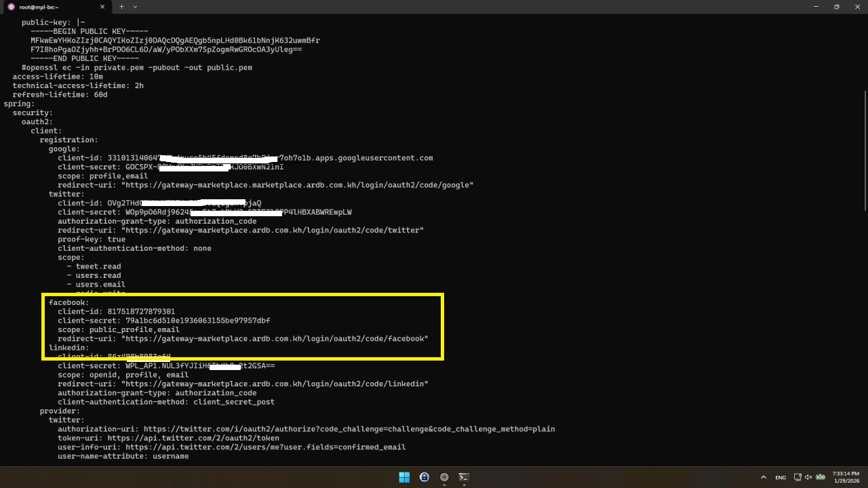The image size is (868, 488).
Task: Click the terminal vertical scrollbar thumb
Action: click(x=865, y=150)
